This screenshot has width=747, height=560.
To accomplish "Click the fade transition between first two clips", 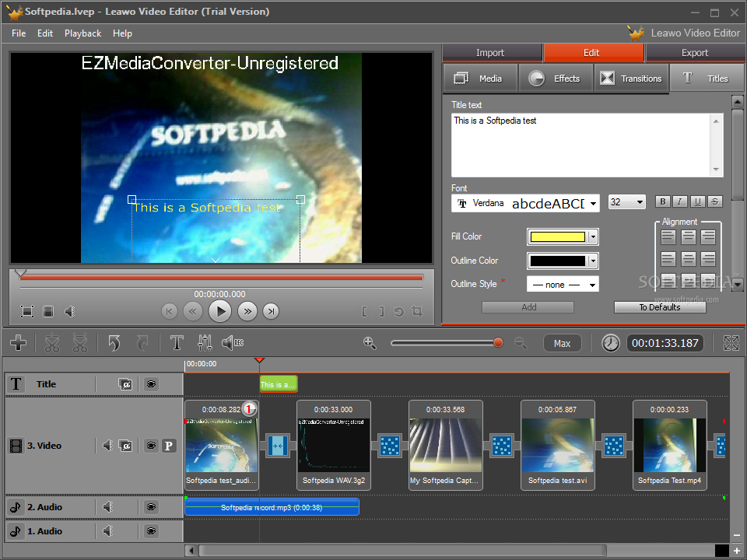I will click(277, 446).
